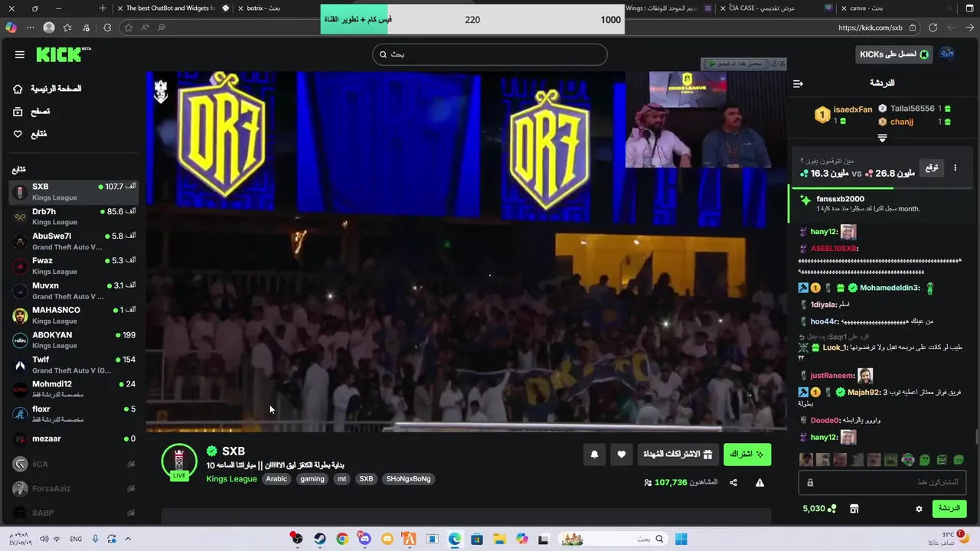Open the Edge Copilot icon
Viewport: 980px width, 551px height.
point(11,28)
